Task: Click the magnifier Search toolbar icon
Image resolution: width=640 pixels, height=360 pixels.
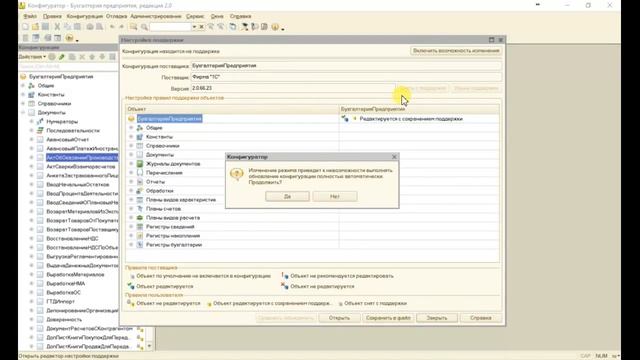Action: tap(144, 27)
